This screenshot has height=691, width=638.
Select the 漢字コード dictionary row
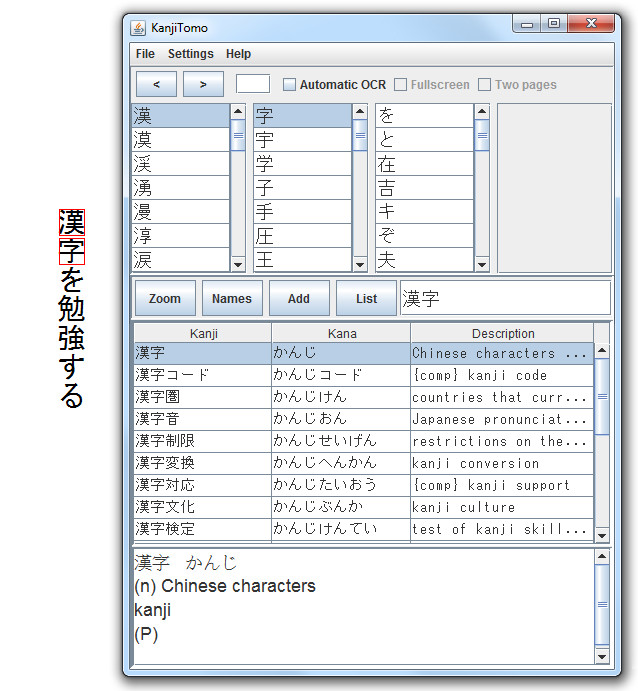tap(364, 375)
